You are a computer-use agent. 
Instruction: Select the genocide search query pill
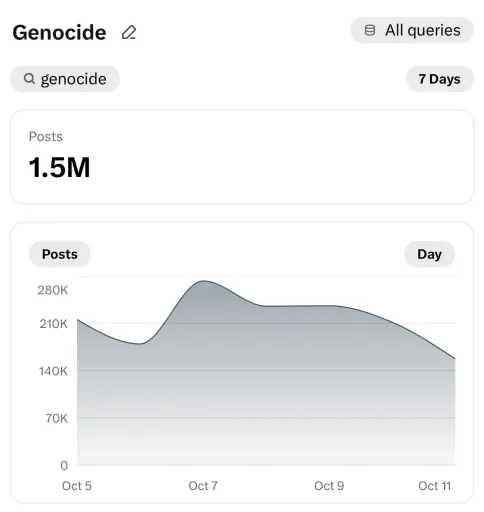(x=65, y=79)
